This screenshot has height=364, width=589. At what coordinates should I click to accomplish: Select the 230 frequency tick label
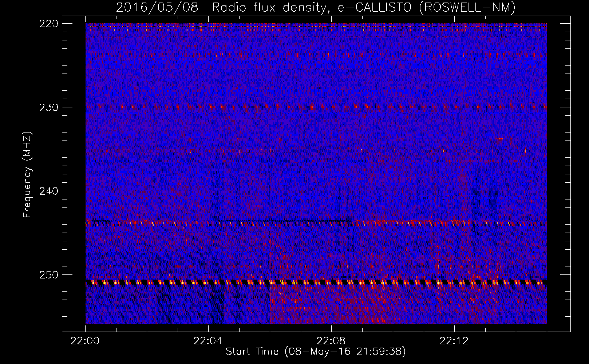coord(48,107)
